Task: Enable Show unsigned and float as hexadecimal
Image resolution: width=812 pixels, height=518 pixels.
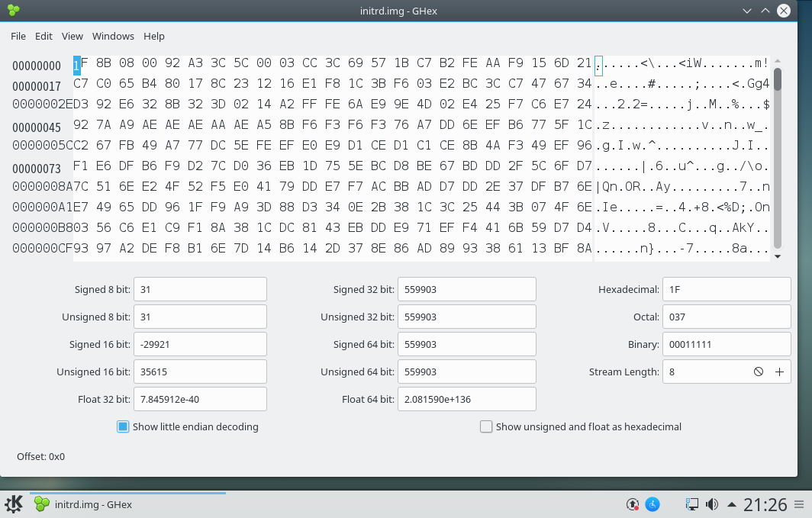Action: point(486,427)
